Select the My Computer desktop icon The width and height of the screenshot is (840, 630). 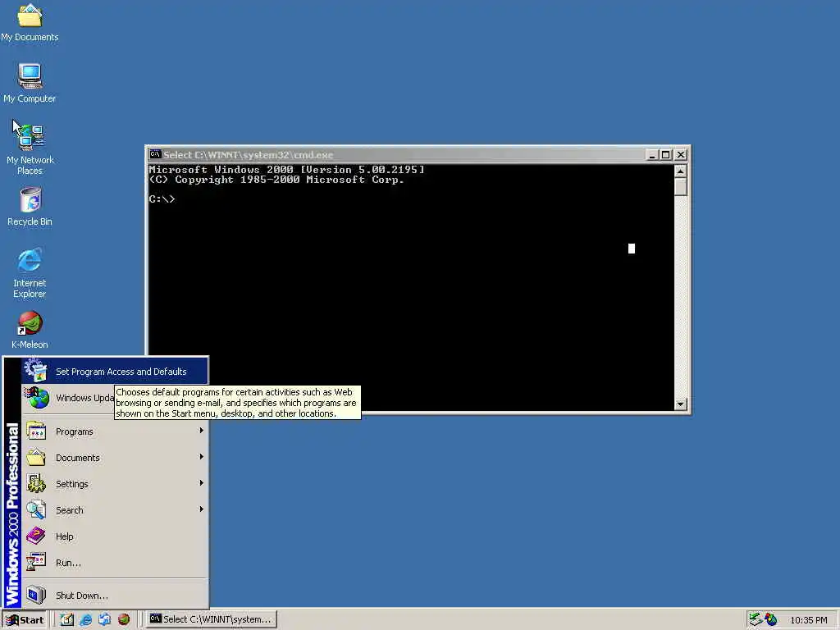(x=30, y=83)
